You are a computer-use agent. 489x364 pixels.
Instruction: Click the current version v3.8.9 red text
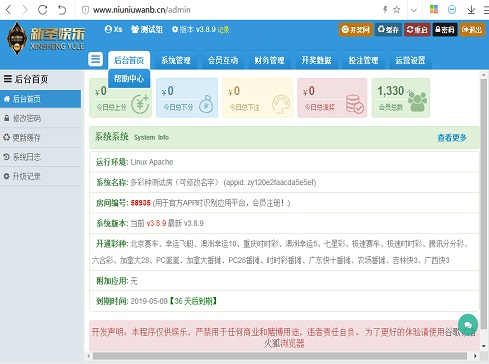point(156,223)
